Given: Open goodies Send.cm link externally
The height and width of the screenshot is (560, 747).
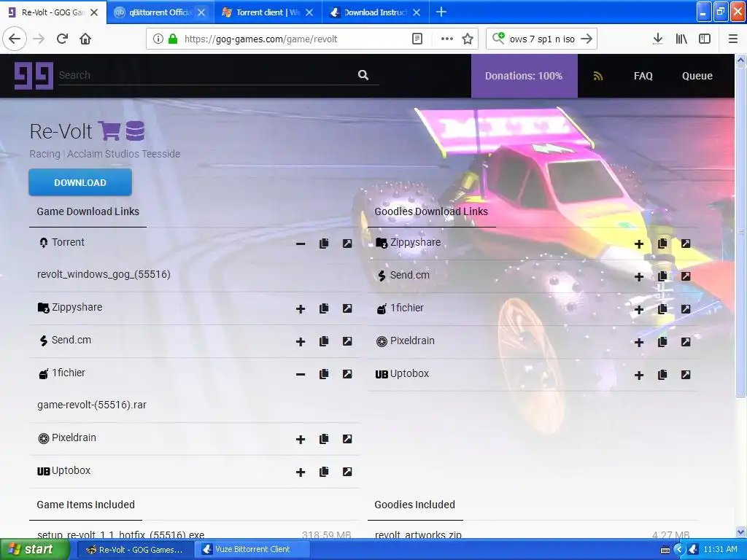Looking at the screenshot, I should click(x=686, y=276).
